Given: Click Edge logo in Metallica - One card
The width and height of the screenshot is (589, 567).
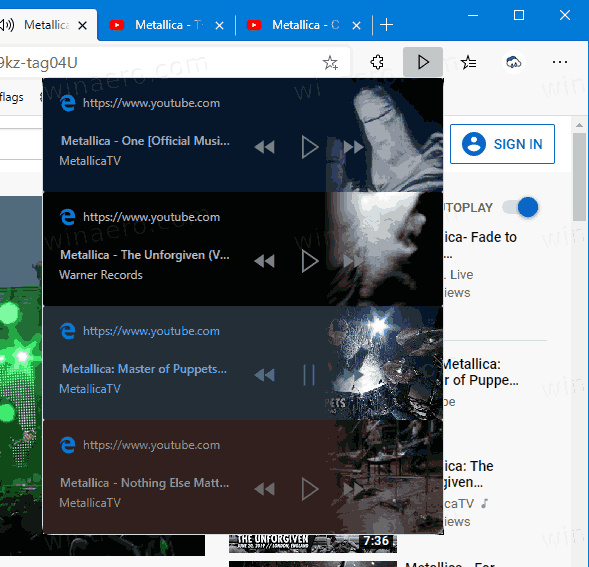Looking at the screenshot, I should (x=68, y=103).
